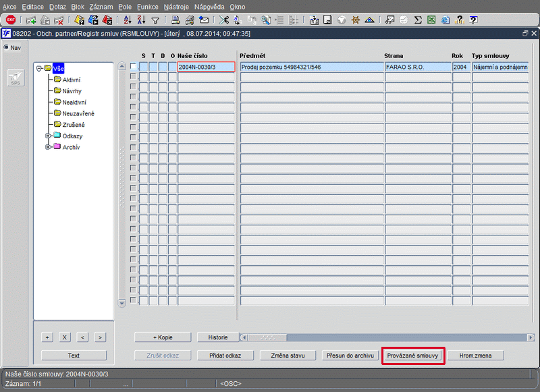Click the record list scroll-up arrow
Image resolution: width=540 pixels, height=392 pixels.
122,66
